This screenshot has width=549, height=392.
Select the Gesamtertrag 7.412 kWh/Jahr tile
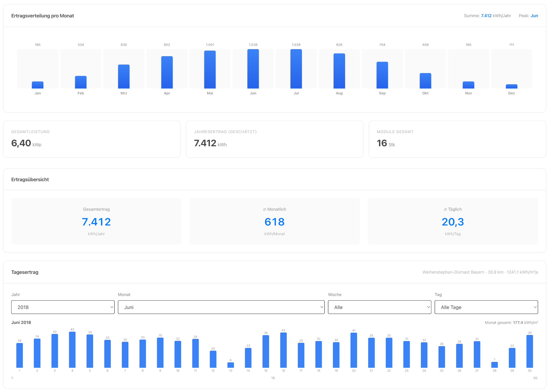(x=96, y=221)
